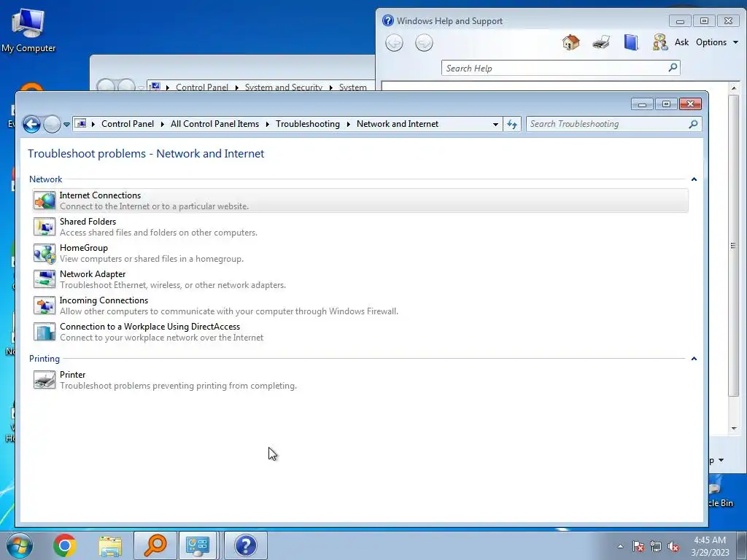Collapse the Printing section
The height and width of the screenshot is (560, 747).
click(x=694, y=359)
